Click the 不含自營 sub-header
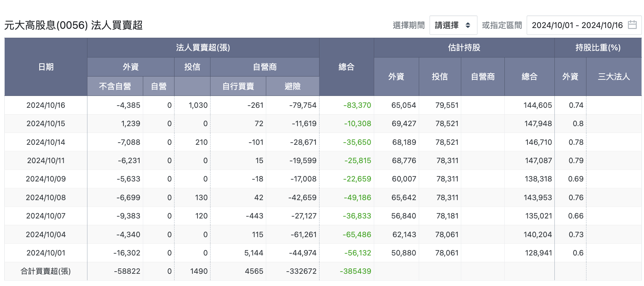Viewport: 644px width, 286px height. (115, 86)
